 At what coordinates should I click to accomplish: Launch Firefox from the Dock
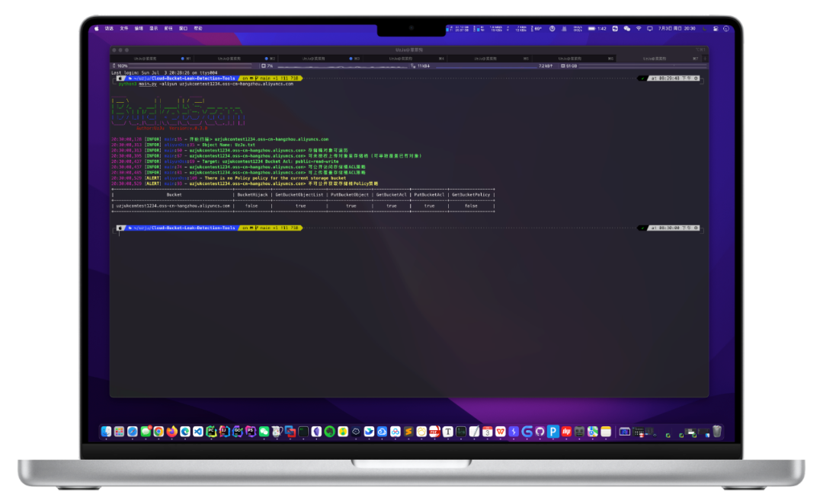(171, 432)
